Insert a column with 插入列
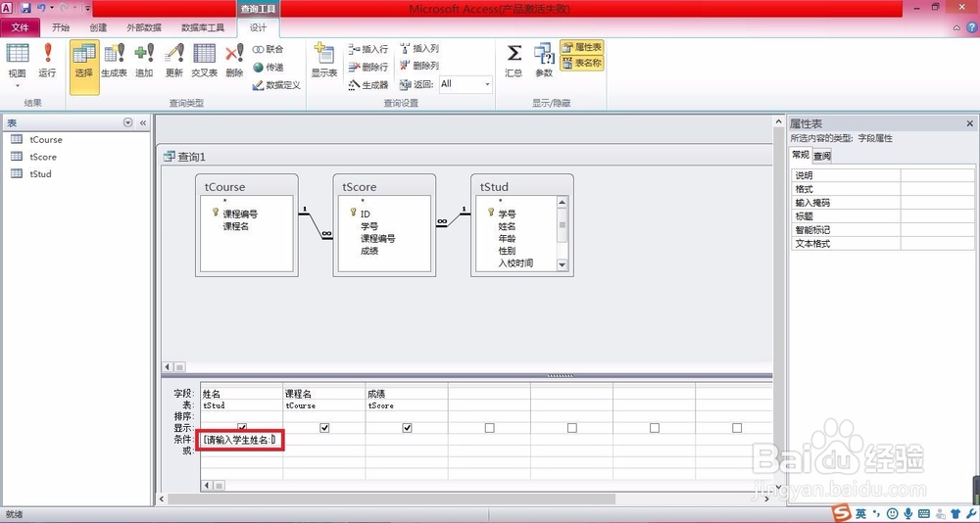 [x=419, y=49]
